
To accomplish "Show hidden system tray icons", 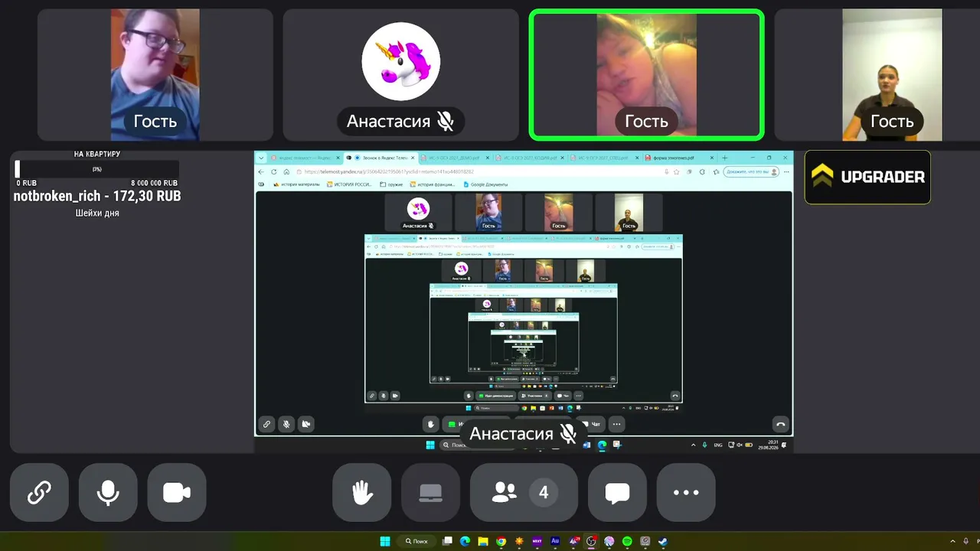I will click(x=953, y=542).
